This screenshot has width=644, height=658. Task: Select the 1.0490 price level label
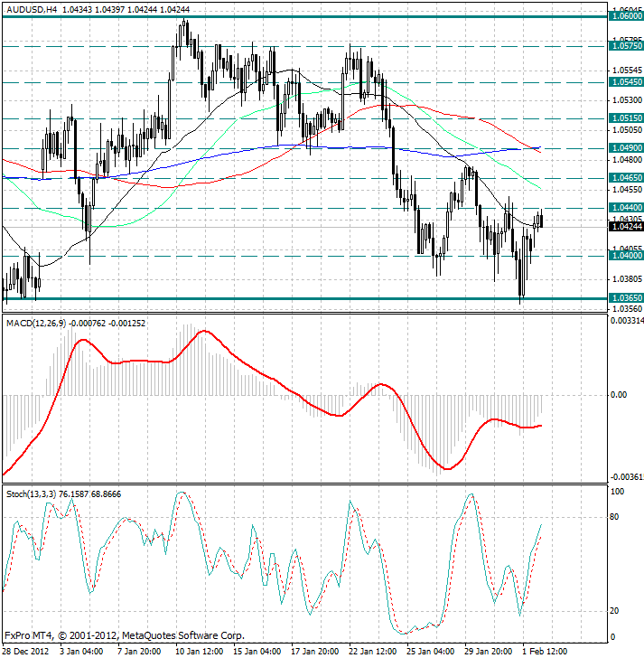click(x=626, y=147)
